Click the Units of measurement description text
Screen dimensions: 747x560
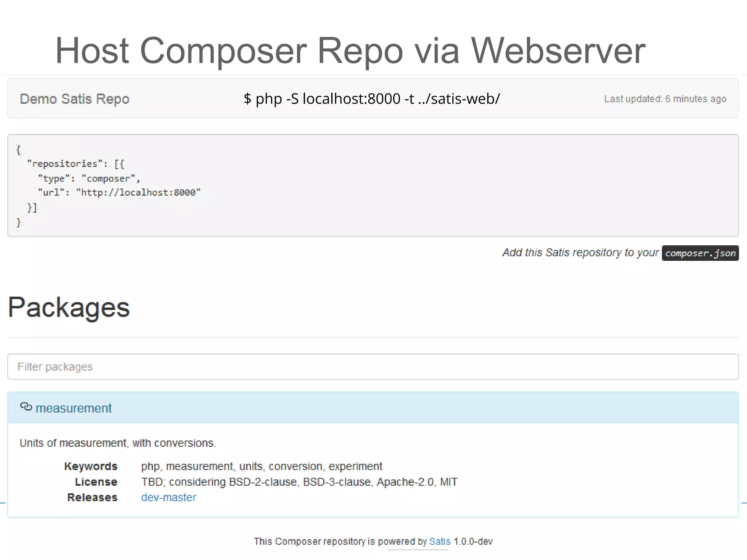tap(117, 443)
